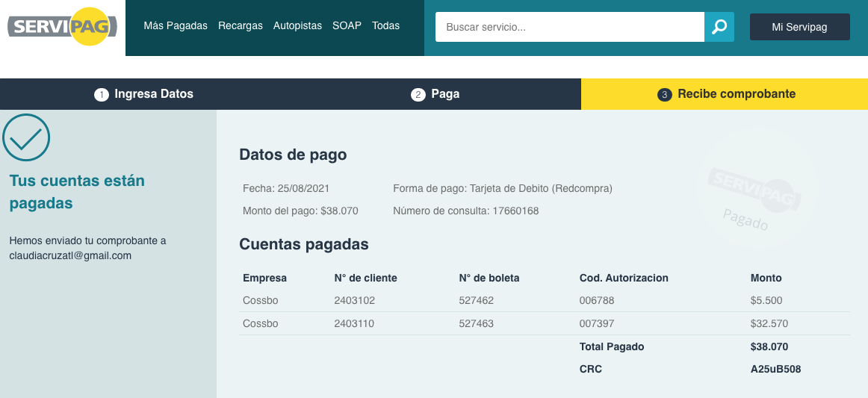The width and height of the screenshot is (868, 398).
Task: Click client number 2403102
Action: tap(354, 301)
